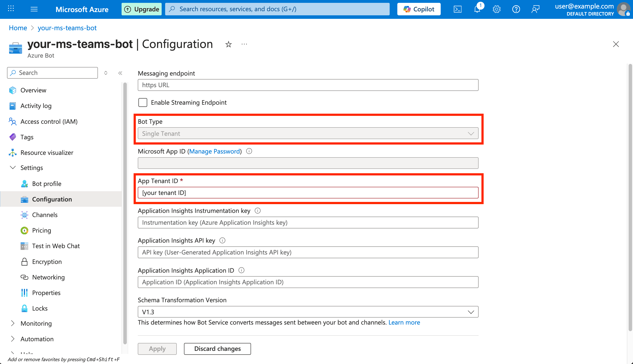
Task: Launch Cloud Shell from the top bar
Action: click(458, 9)
